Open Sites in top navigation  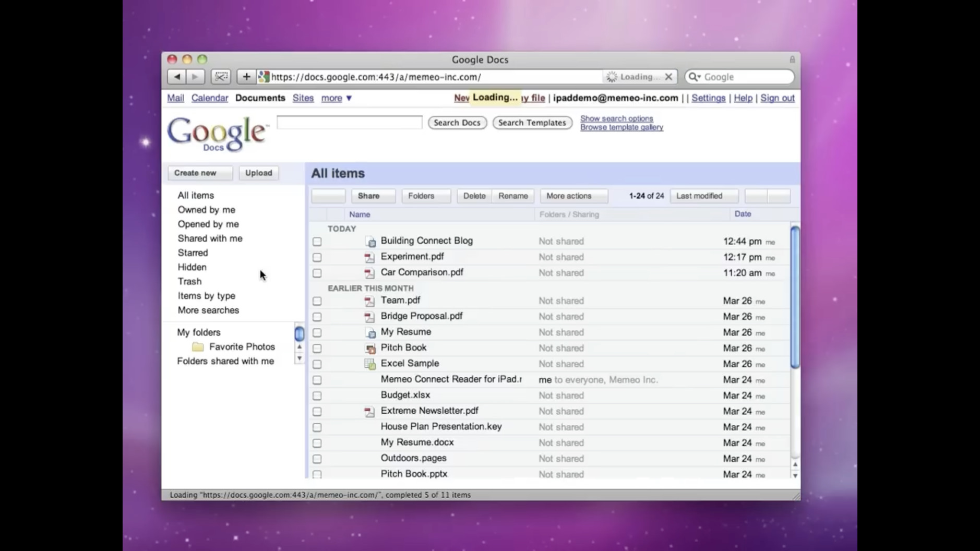[x=303, y=98]
